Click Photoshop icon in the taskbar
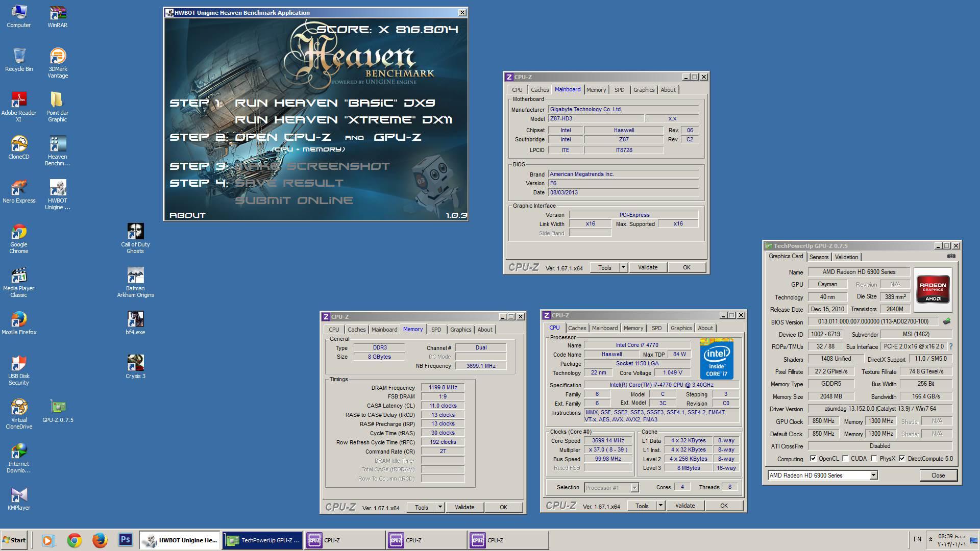980x551 pixels. (125, 540)
